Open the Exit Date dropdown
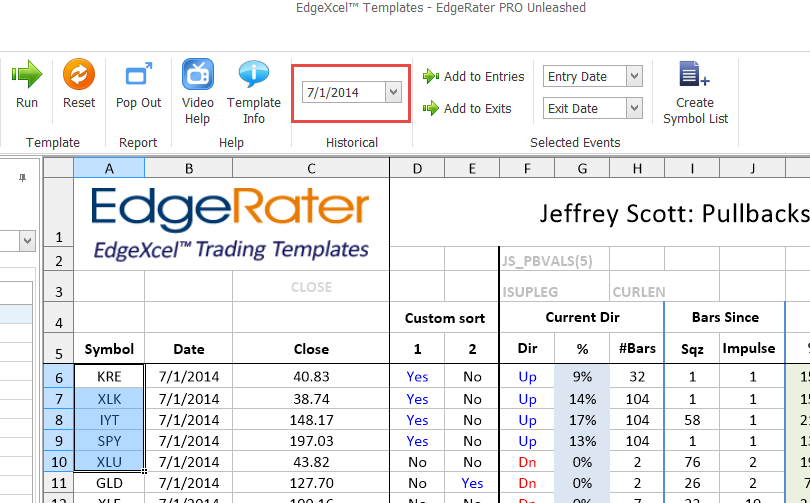 634,108
